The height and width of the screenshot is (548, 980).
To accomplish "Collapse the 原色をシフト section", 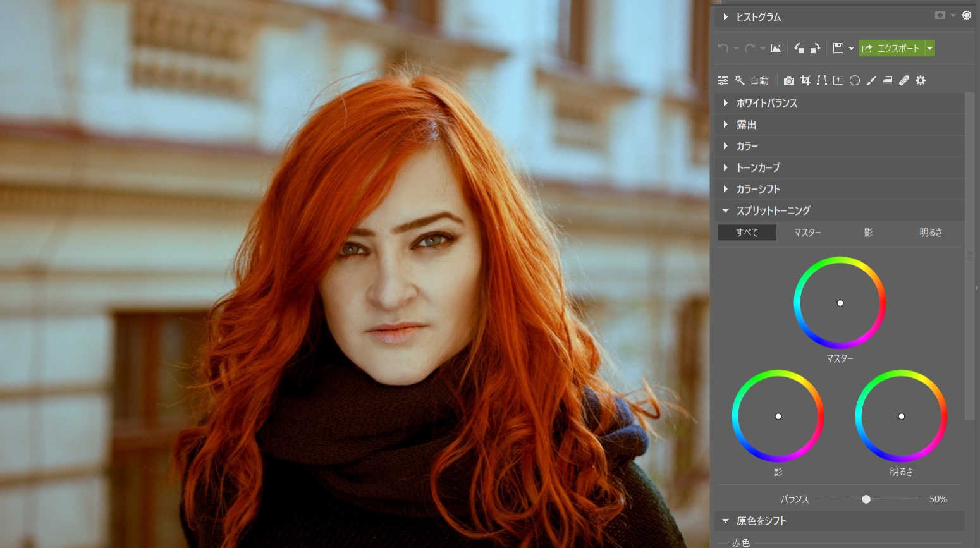I will pyautogui.click(x=840, y=521).
